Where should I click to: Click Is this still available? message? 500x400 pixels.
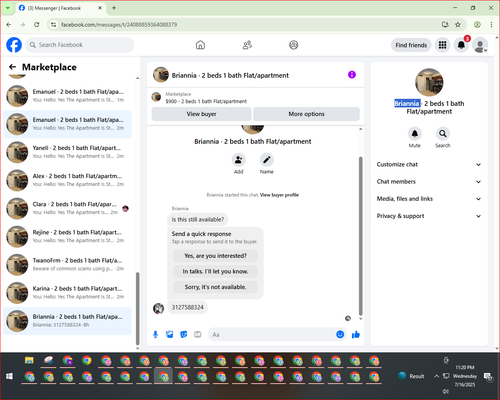click(198, 219)
